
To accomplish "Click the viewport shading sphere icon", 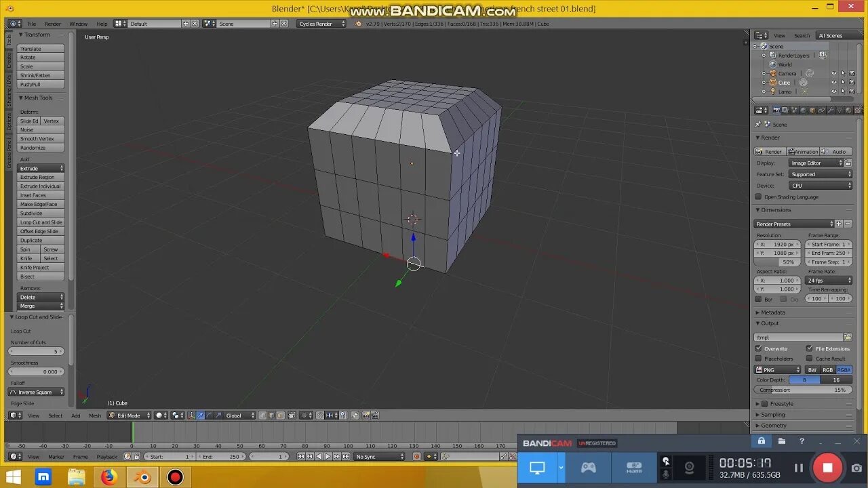I will coord(160,415).
